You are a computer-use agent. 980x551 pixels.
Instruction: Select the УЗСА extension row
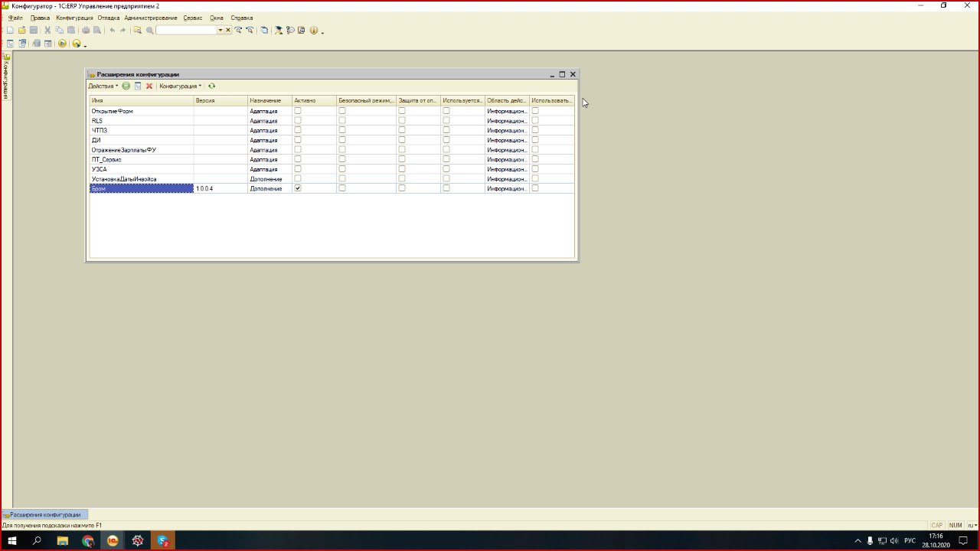coord(332,168)
